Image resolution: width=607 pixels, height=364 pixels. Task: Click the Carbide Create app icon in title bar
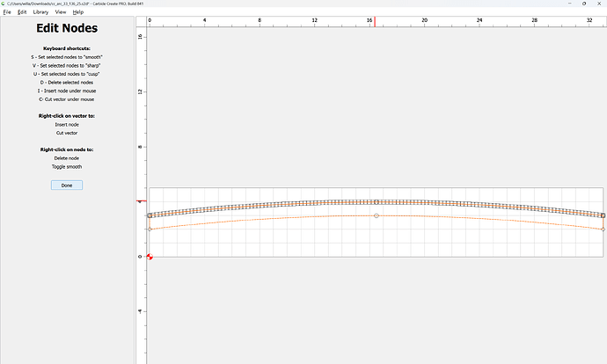(x=4, y=4)
